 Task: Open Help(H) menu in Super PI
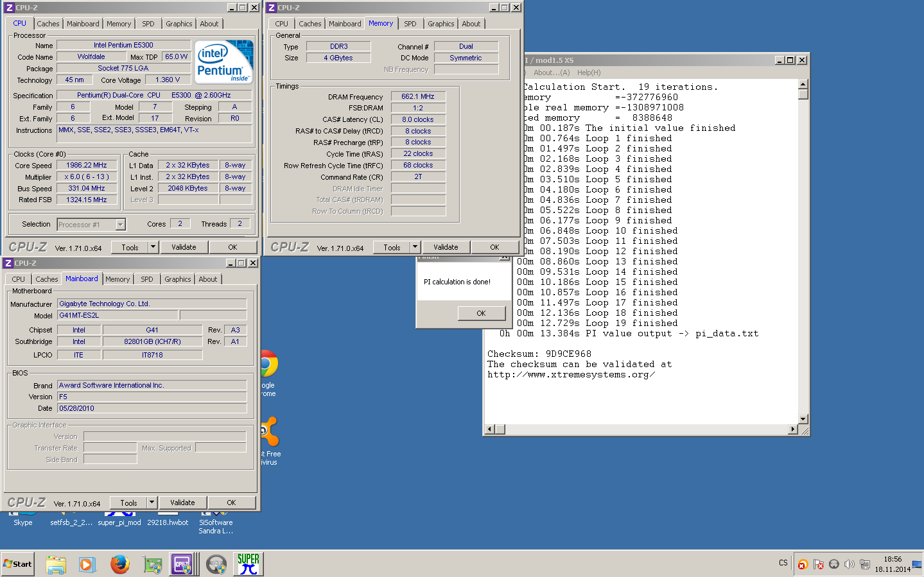pos(589,73)
